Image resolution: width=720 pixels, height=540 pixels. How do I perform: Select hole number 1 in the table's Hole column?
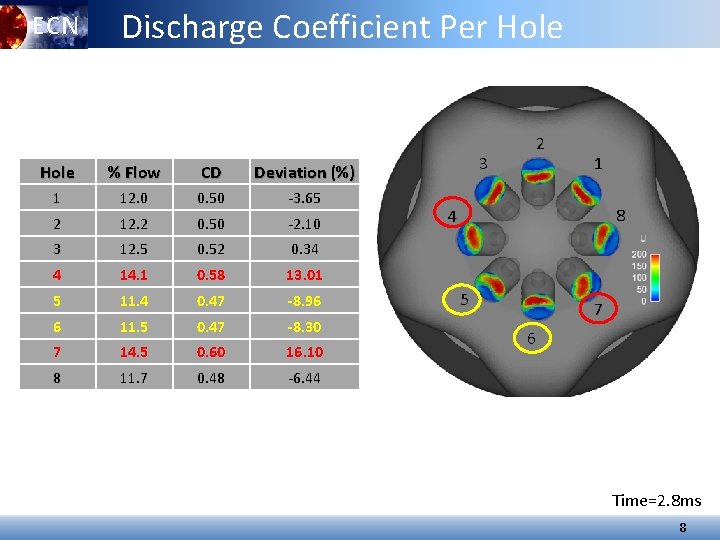56,198
